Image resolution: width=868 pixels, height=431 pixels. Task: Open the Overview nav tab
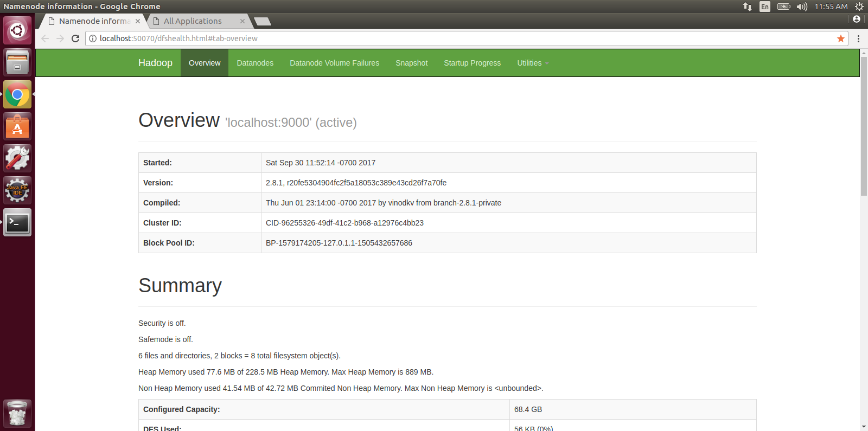point(205,63)
